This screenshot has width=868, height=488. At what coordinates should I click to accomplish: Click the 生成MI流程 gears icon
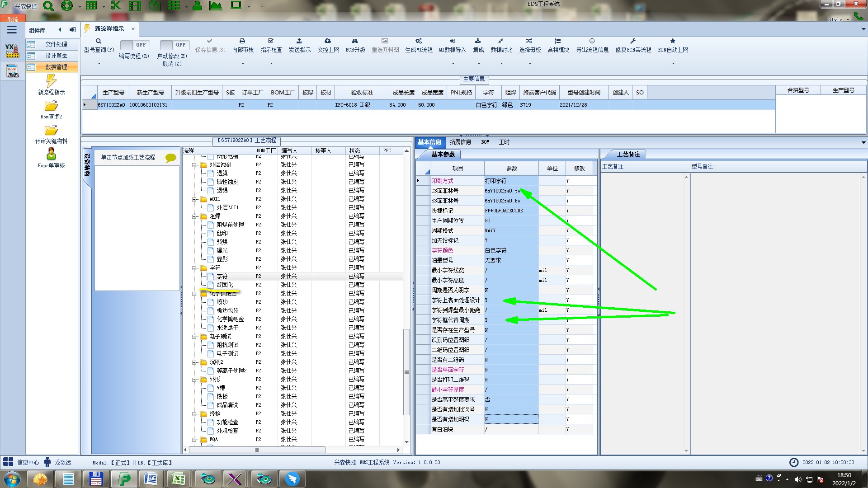tap(419, 41)
